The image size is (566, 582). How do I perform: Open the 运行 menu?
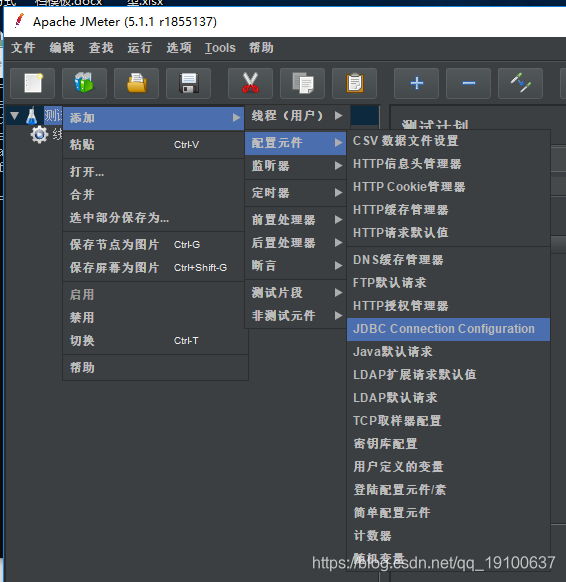[140, 48]
